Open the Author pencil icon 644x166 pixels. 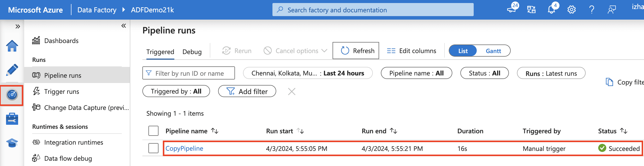(x=12, y=70)
